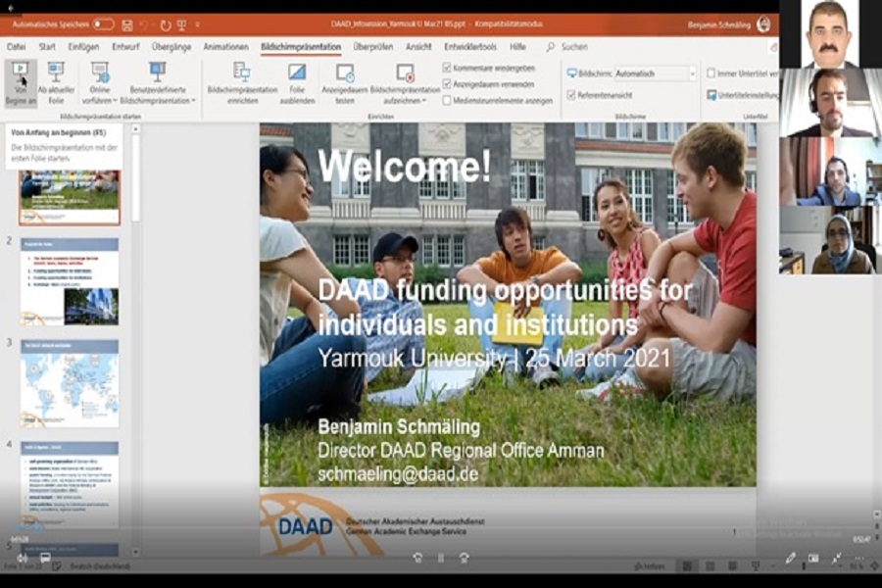
Task: Click the top participant video tile
Action: (x=830, y=33)
